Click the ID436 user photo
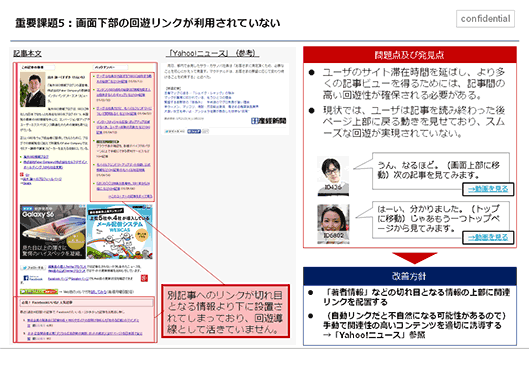 click(333, 176)
